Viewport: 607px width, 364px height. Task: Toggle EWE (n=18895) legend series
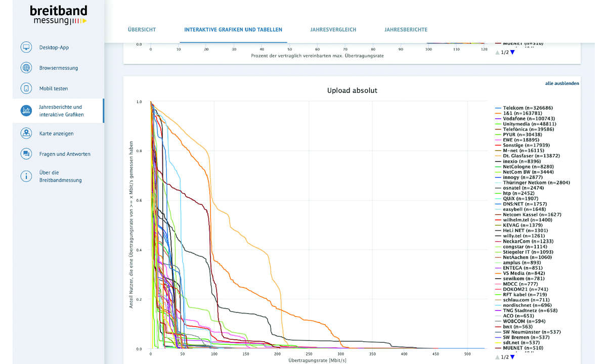[517, 140]
